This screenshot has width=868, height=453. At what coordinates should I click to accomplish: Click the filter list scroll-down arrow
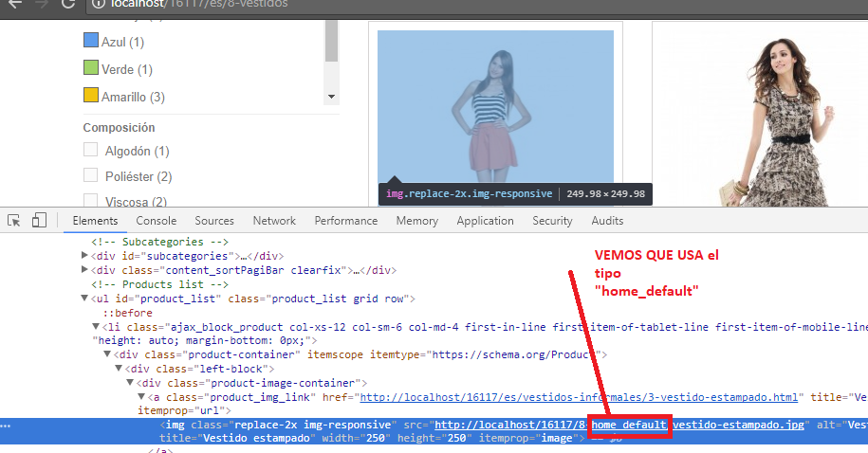pos(331,97)
